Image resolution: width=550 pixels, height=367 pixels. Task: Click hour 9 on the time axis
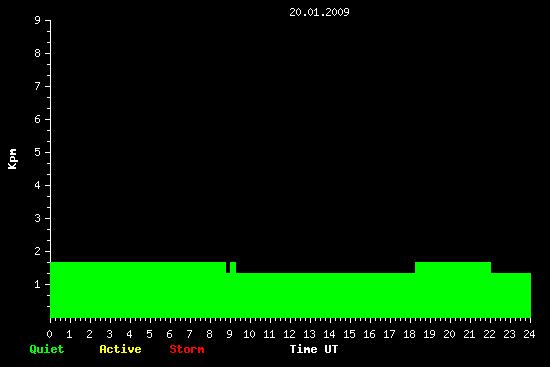pyautogui.click(x=229, y=334)
